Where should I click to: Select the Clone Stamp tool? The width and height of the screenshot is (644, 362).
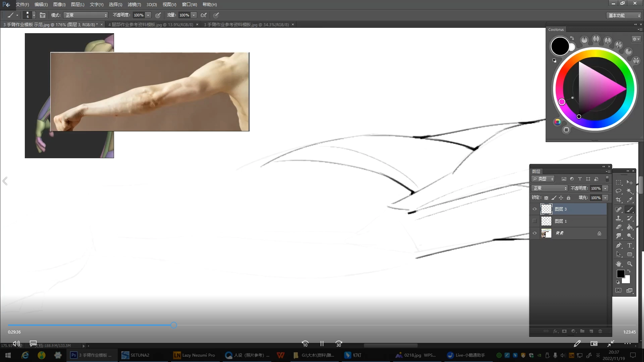(619, 218)
